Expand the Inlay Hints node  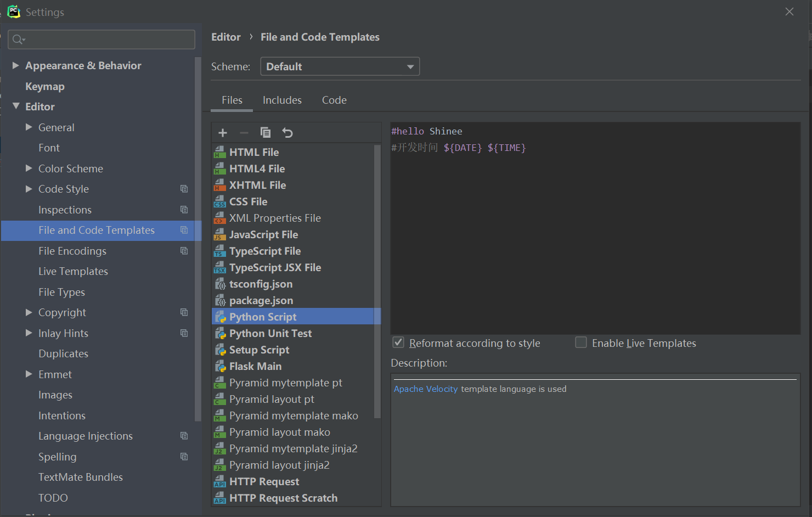click(x=29, y=333)
